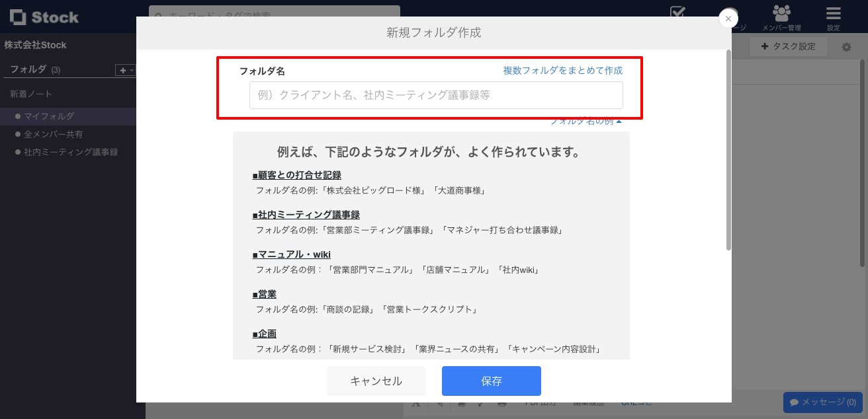
Task: Save with the 保存 button
Action: tap(491, 381)
